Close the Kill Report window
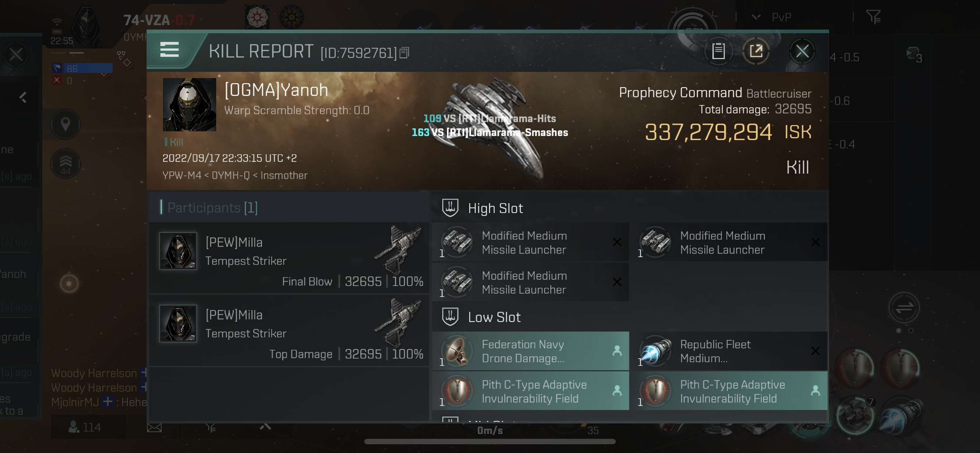The height and width of the screenshot is (453, 980). click(x=802, y=51)
